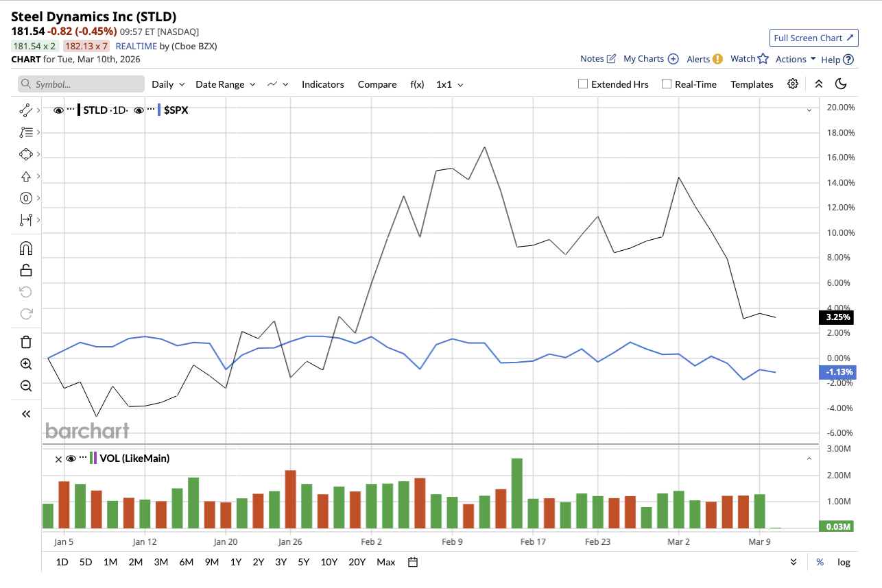Open the chart type line dropdown
This screenshot has height=588, width=882.
coord(277,84)
